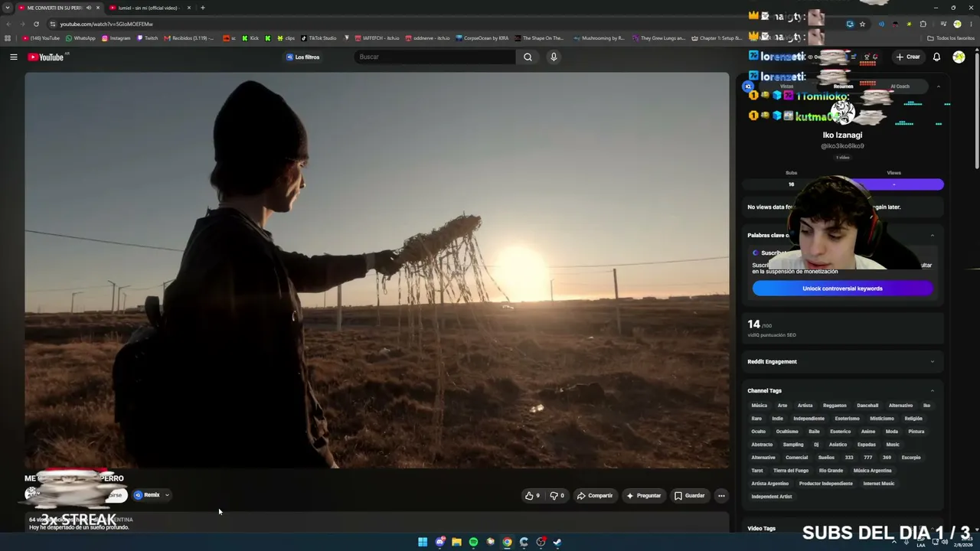980x551 pixels.
Task: Click the Crear button
Action: coord(908,57)
